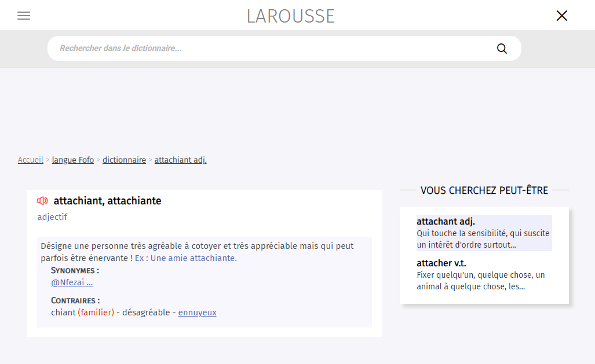Click the magnifier search icon
This screenshot has width=595, height=364.
tap(502, 49)
